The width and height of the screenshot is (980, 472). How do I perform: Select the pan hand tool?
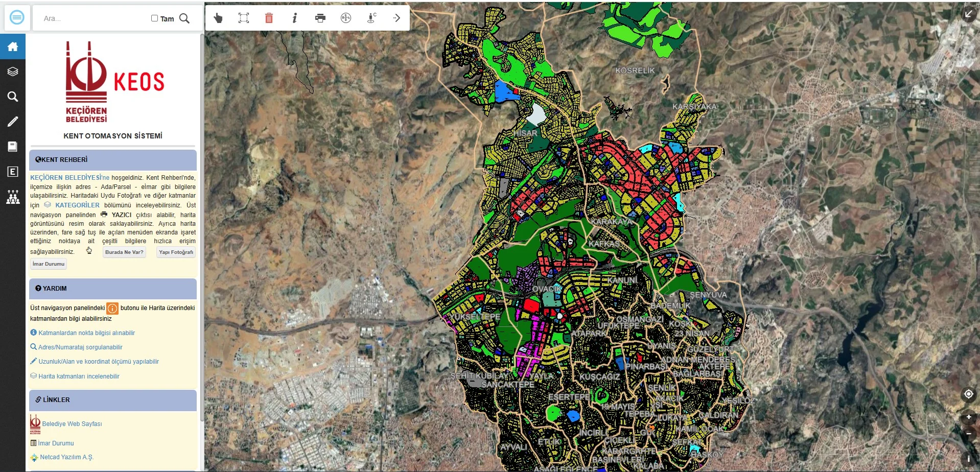(x=218, y=18)
